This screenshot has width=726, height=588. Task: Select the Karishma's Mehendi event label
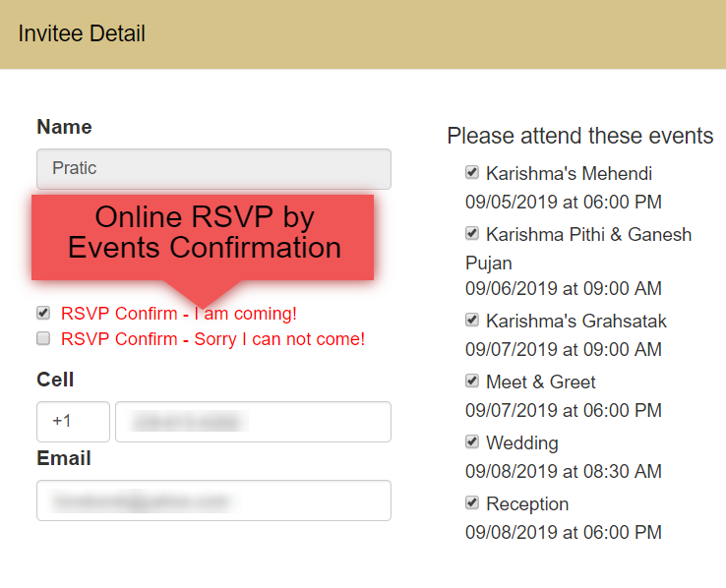(x=569, y=174)
